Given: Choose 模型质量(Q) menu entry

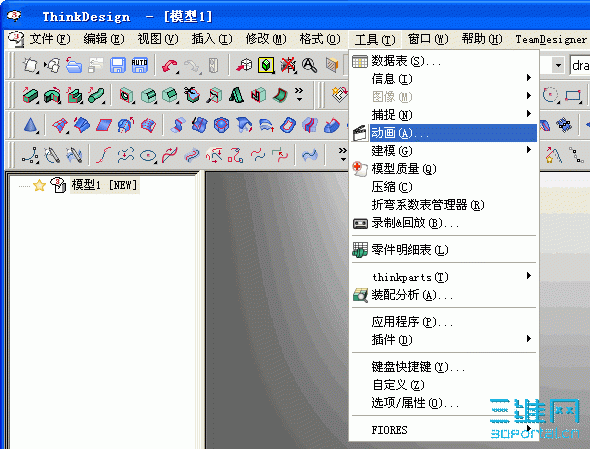Looking at the screenshot, I should click(444, 169).
